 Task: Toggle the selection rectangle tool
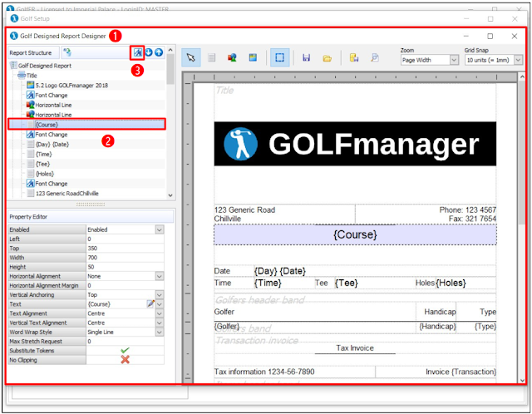tap(279, 57)
